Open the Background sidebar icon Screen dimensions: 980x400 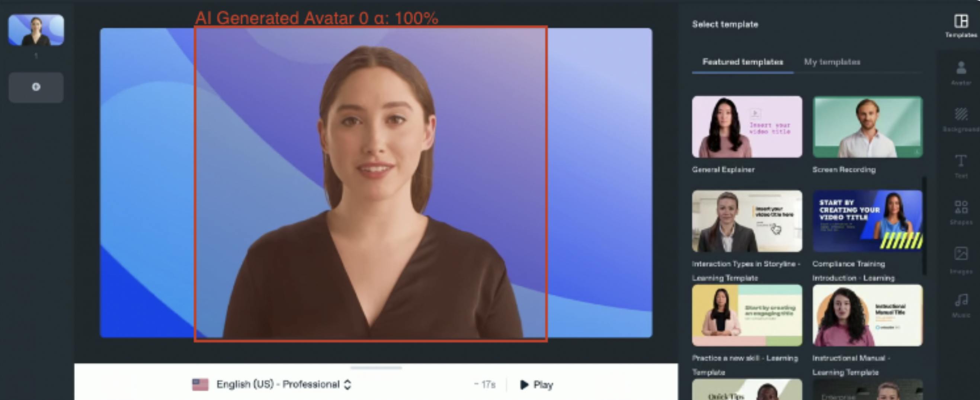tap(961, 120)
